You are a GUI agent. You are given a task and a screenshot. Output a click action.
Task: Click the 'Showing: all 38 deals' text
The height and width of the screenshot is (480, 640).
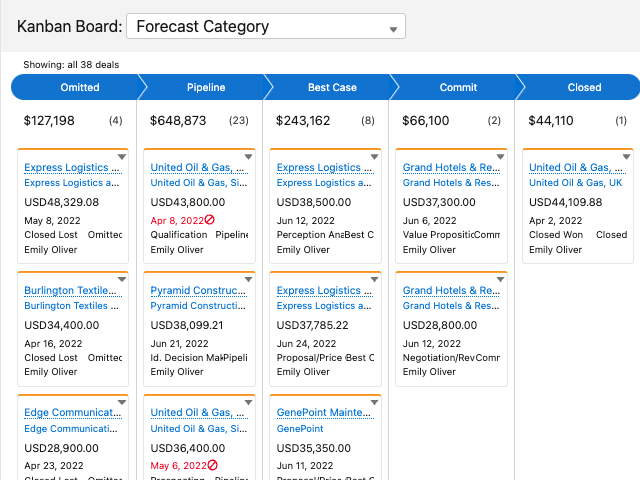(x=71, y=64)
